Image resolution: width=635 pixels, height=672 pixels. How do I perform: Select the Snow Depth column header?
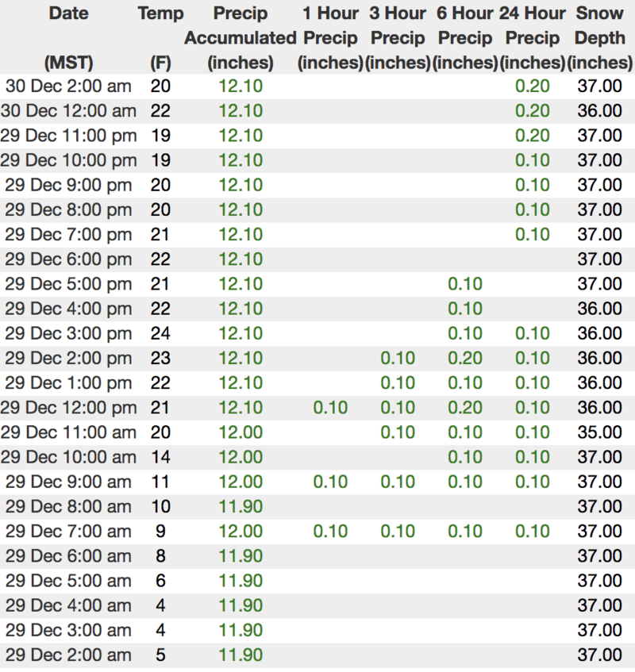click(x=600, y=37)
